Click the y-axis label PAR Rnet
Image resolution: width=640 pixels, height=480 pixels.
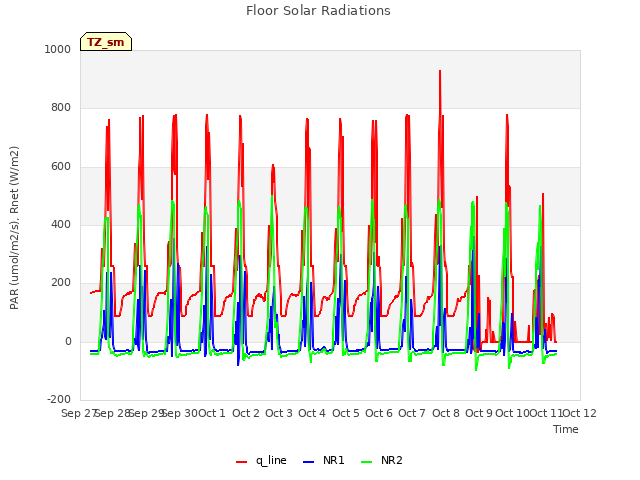coord(14,228)
